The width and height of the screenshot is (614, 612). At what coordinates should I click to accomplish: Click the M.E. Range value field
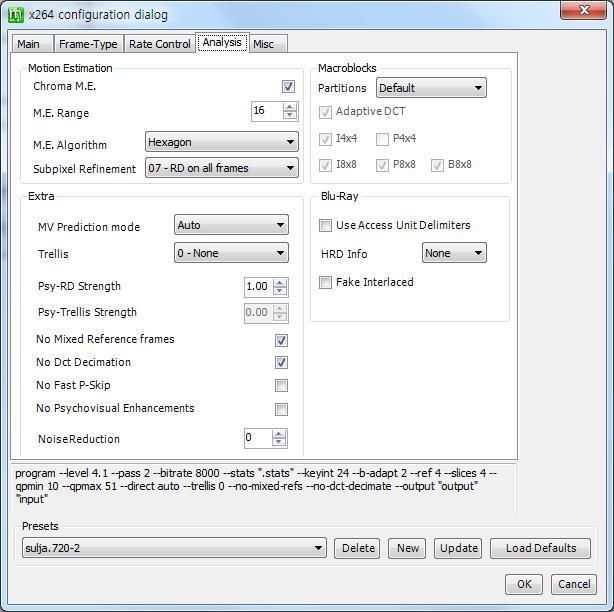pos(267,111)
